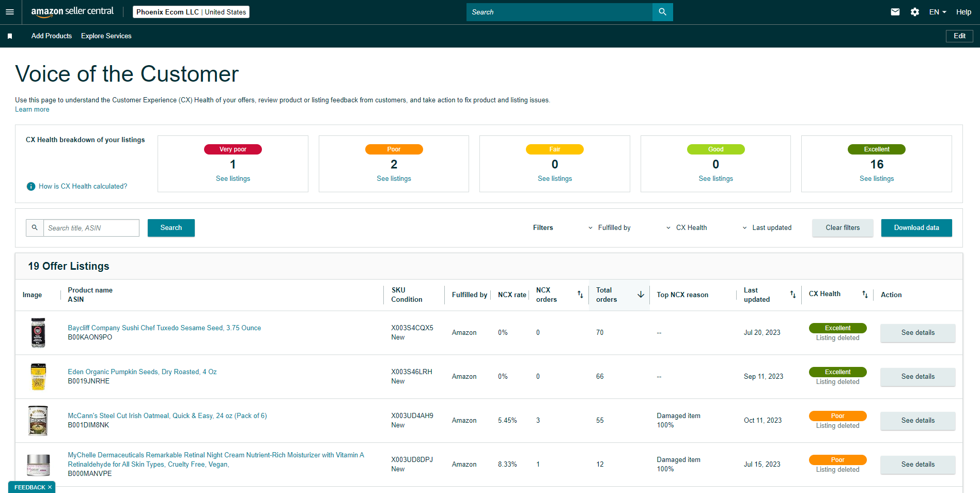This screenshot has height=493, width=980.
Task: See details for Eden Pumpkin Seeds
Action: 917,377
